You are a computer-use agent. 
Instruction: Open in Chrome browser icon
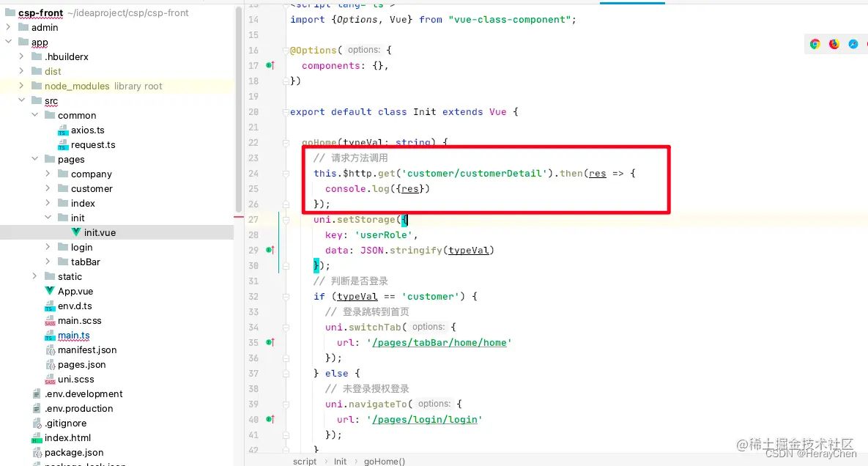[x=815, y=44]
